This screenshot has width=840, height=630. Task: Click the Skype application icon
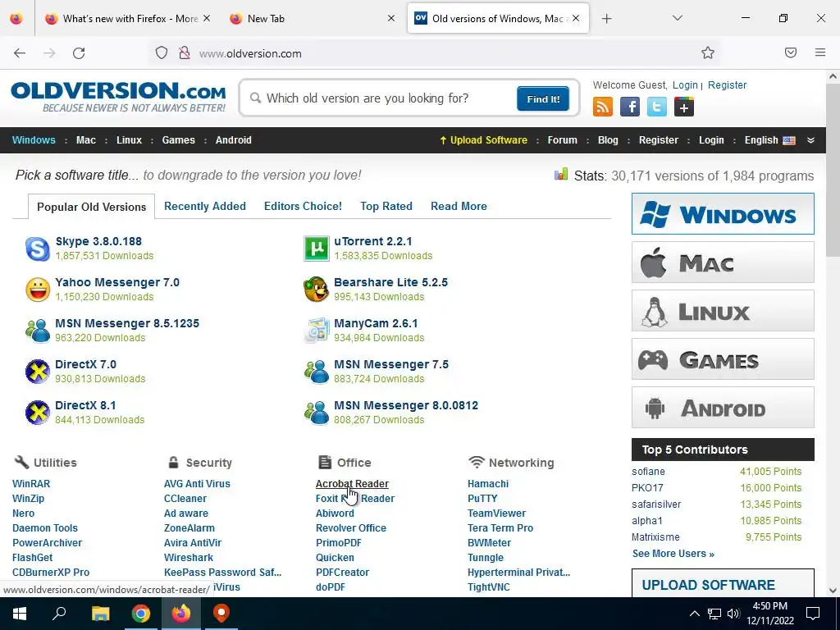point(38,249)
